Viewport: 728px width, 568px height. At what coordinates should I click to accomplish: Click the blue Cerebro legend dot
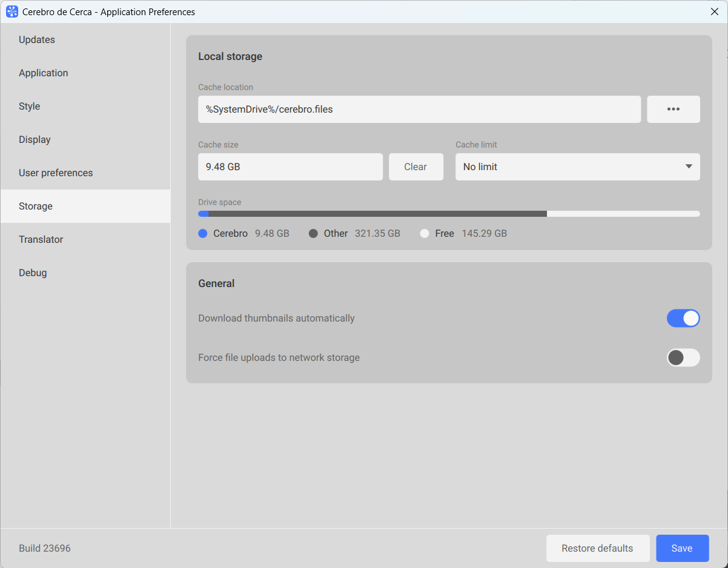pyautogui.click(x=203, y=234)
